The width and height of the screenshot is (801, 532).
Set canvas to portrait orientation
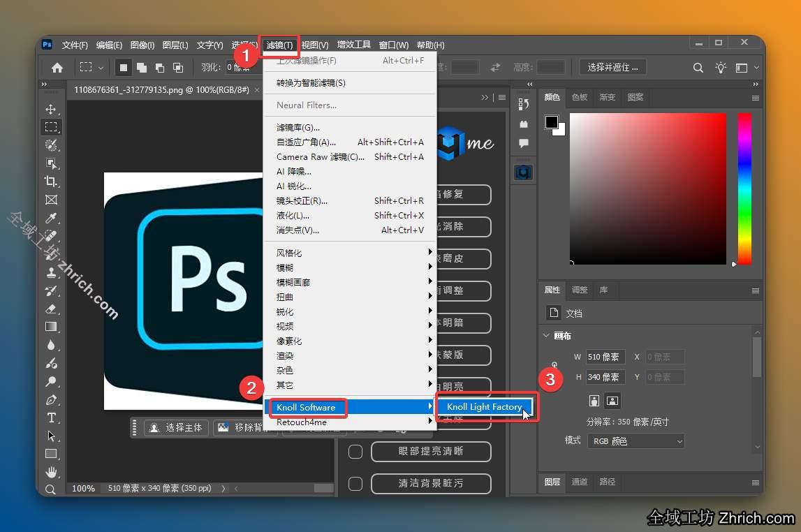pos(594,401)
